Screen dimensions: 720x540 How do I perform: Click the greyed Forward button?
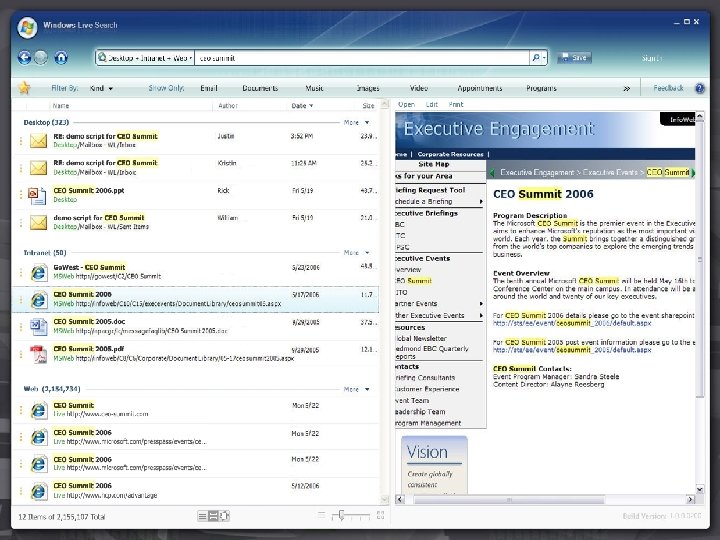[41, 57]
